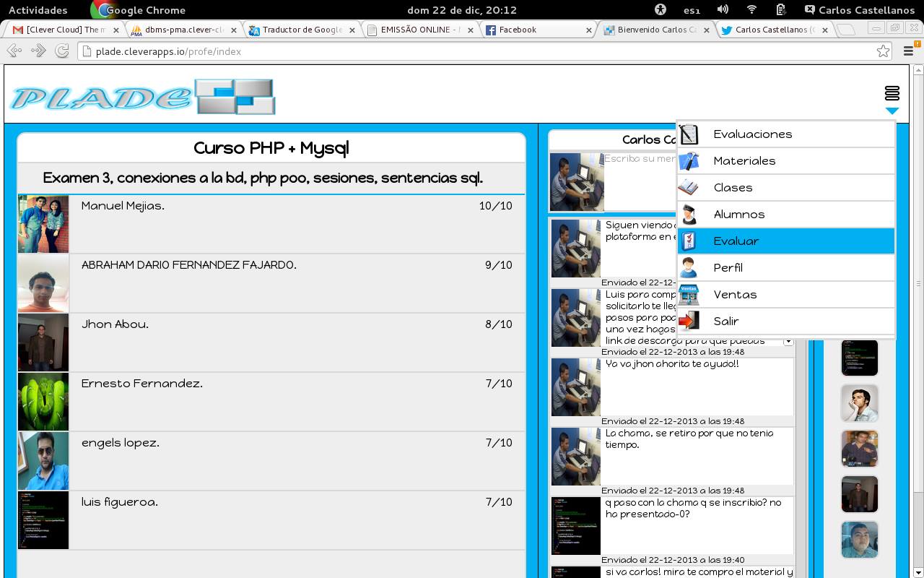Open Jhon Abou's photo

43,342
